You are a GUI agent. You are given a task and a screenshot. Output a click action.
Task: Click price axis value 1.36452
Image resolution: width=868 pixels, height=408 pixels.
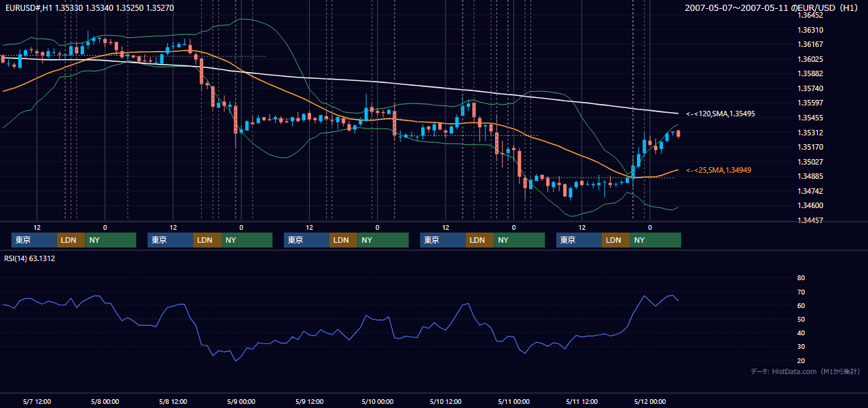click(810, 16)
